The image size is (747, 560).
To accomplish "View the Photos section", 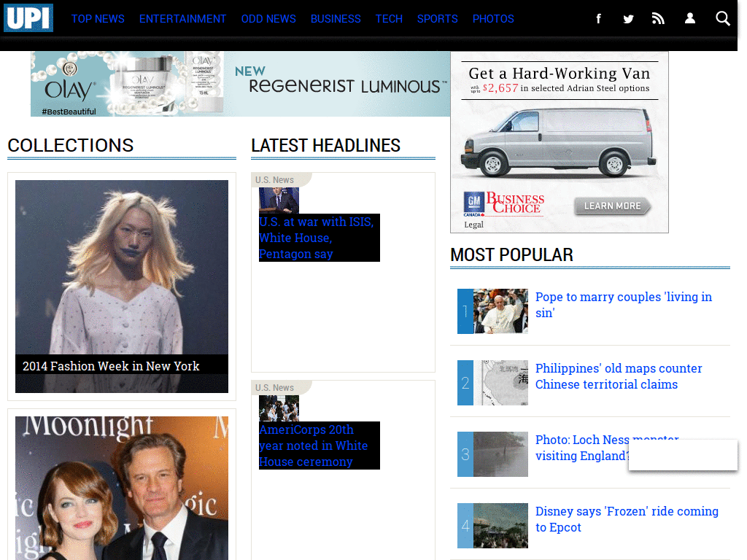I will 493,19.
